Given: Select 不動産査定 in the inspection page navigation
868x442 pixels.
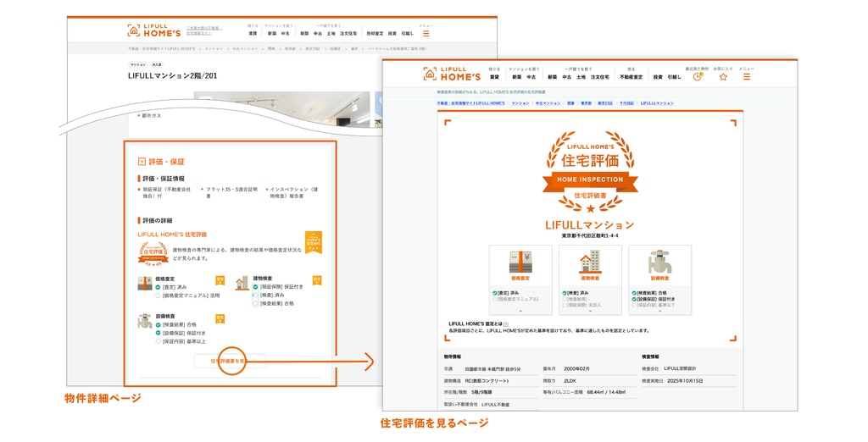Looking at the screenshot, I should pyautogui.click(x=632, y=77).
